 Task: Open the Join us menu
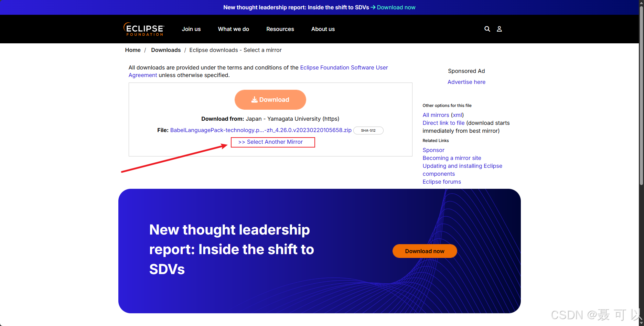tap(191, 29)
